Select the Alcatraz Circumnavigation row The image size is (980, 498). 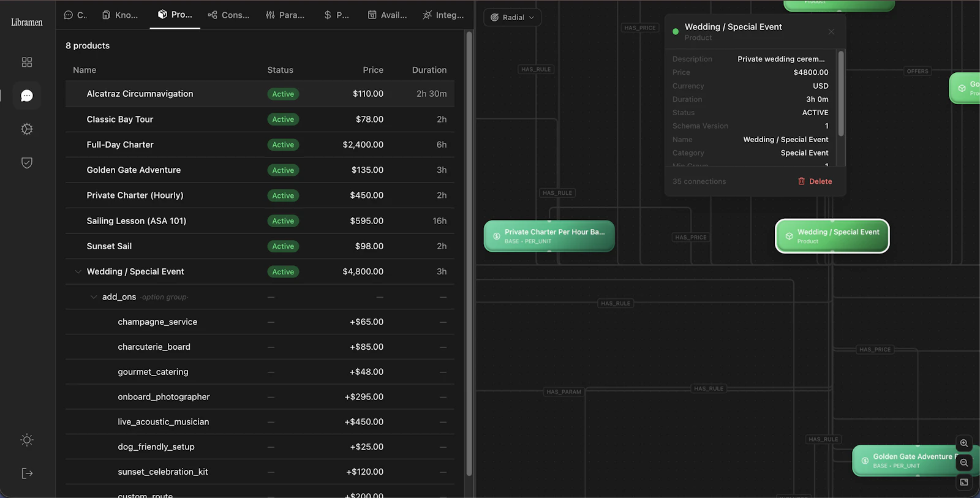pyautogui.click(x=260, y=94)
